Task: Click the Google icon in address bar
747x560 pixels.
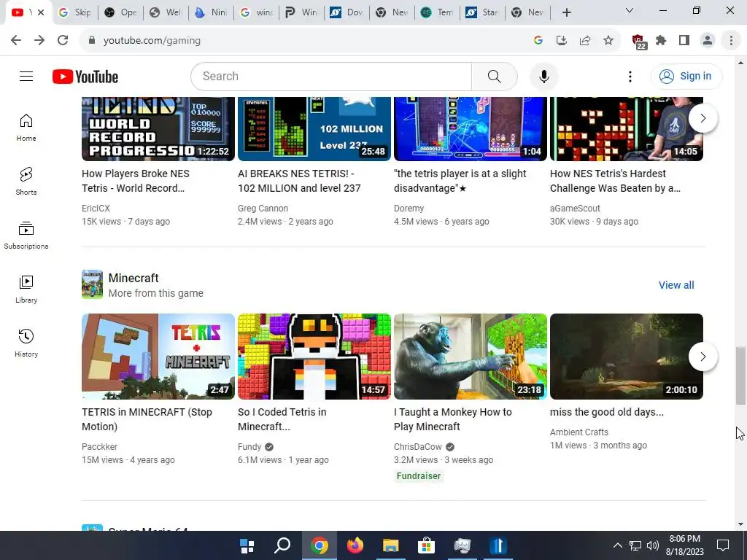Action: (x=538, y=41)
